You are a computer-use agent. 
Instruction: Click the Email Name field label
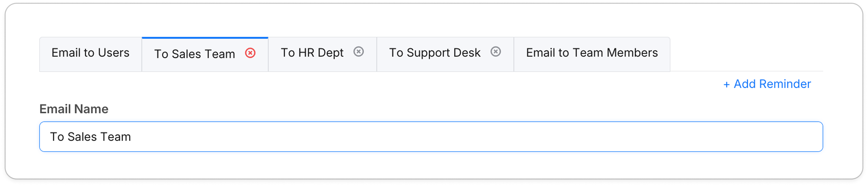point(74,109)
